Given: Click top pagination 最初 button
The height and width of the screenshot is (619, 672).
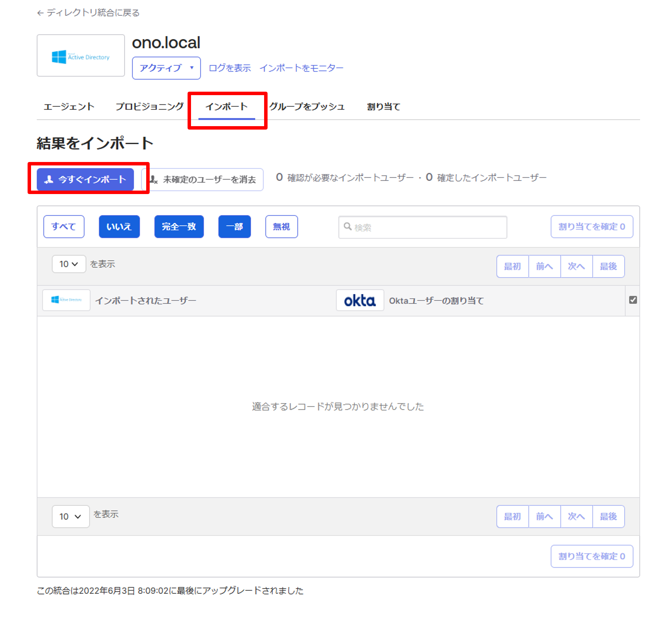Looking at the screenshot, I should [x=512, y=266].
